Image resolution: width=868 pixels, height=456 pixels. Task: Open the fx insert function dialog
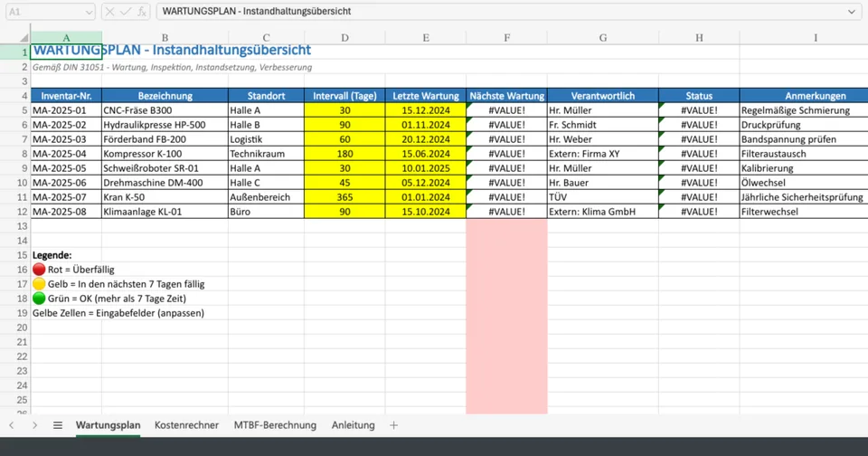pyautogui.click(x=142, y=12)
